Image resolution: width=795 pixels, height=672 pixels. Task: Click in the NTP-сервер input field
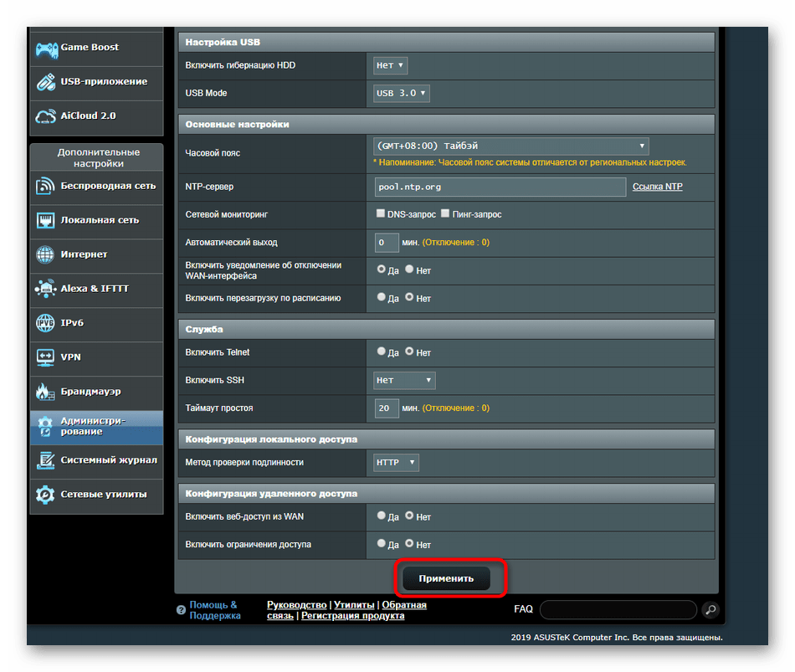(500, 187)
